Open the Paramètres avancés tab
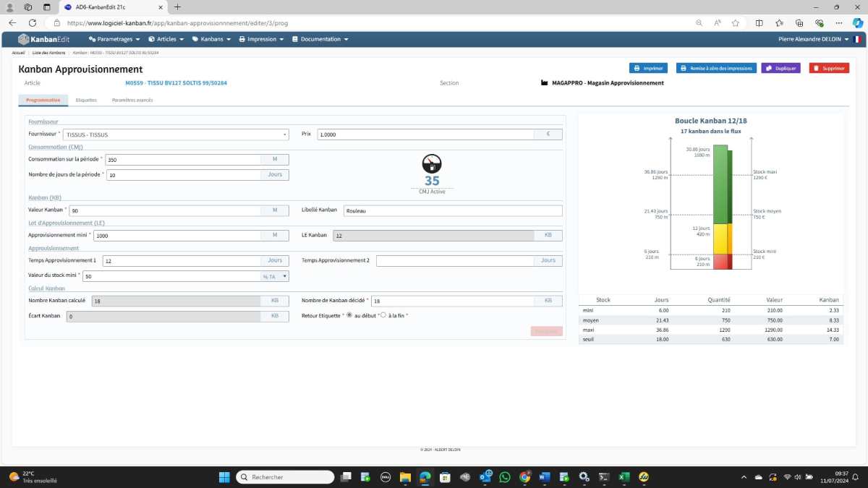The width and height of the screenshot is (868, 488). point(132,100)
